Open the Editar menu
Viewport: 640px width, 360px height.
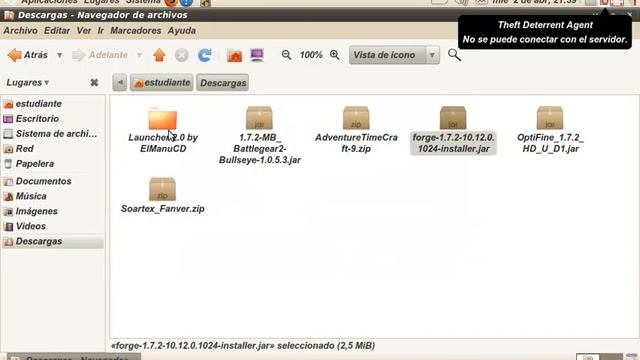pyautogui.click(x=57, y=31)
